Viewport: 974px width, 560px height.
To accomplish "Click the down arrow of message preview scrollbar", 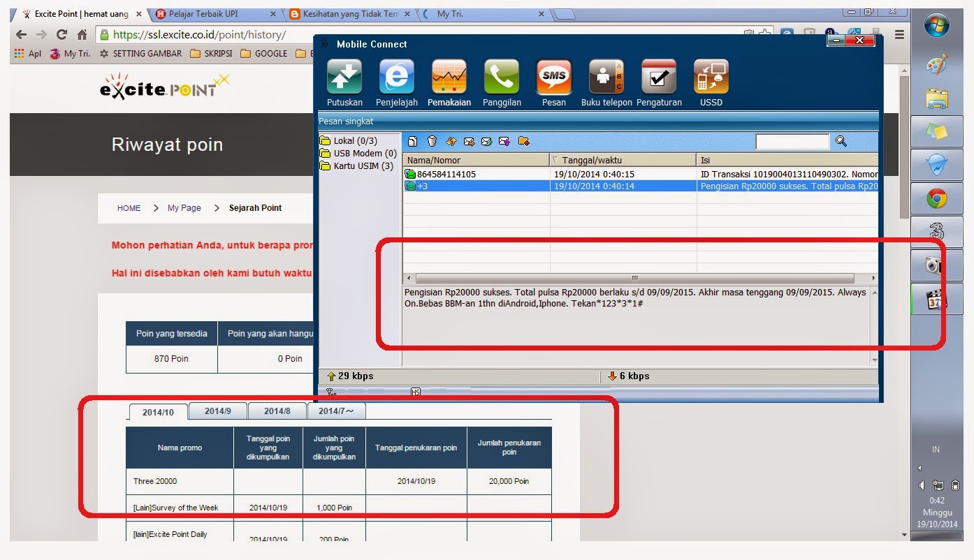I will click(x=874, y=360).
